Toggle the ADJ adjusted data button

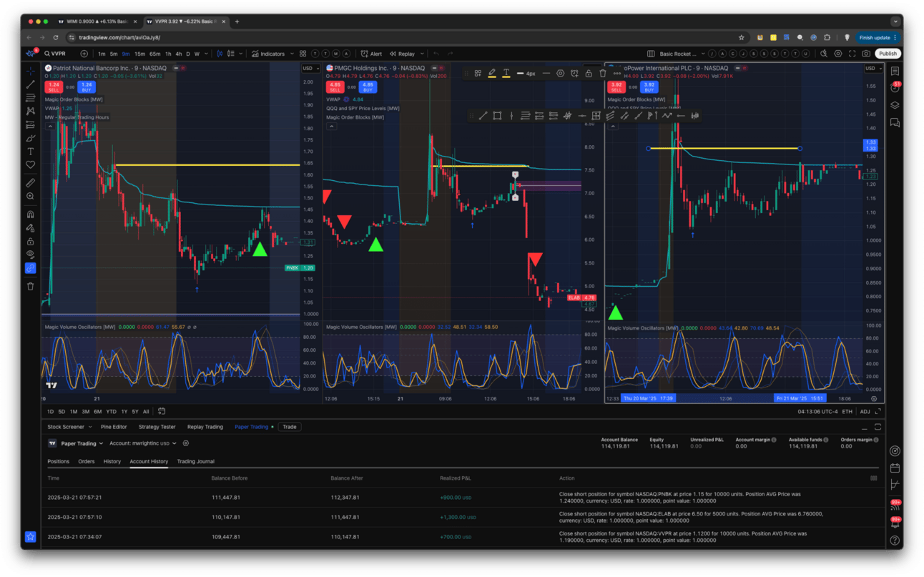pyautogui.click(x=865, y=411)
